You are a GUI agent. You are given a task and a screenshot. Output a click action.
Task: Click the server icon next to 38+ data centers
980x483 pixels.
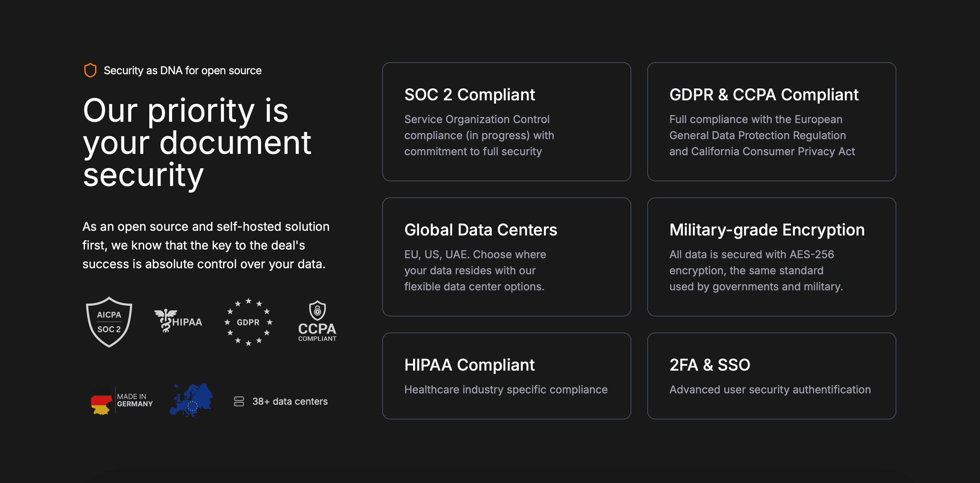click(x=239, y=401)
